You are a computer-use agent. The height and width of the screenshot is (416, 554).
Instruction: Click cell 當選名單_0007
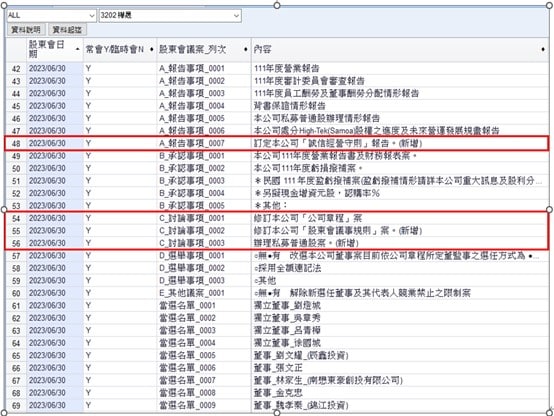coord(204,381)
